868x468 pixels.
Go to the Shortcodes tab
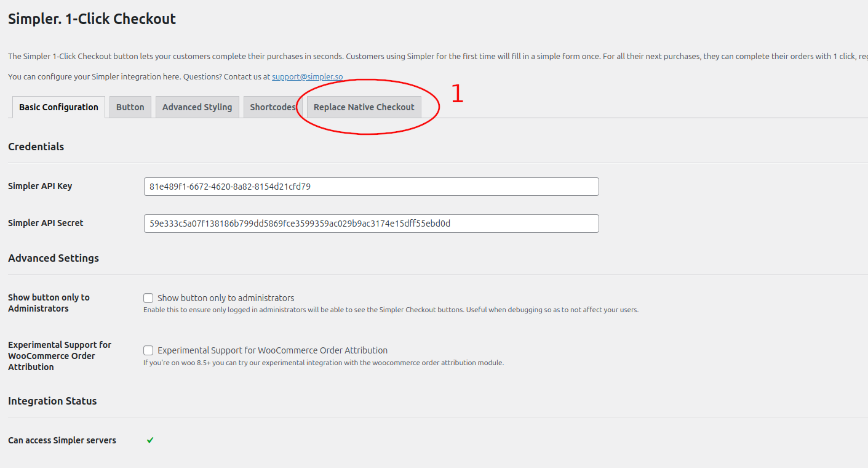(x=273, y=107)
